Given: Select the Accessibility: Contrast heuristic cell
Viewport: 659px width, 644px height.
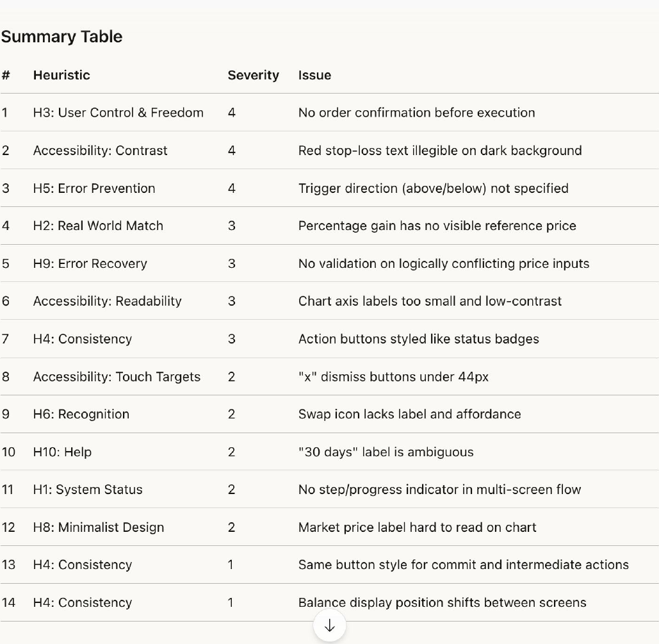Looking at the screenshot, I should [x=101, y=151].
